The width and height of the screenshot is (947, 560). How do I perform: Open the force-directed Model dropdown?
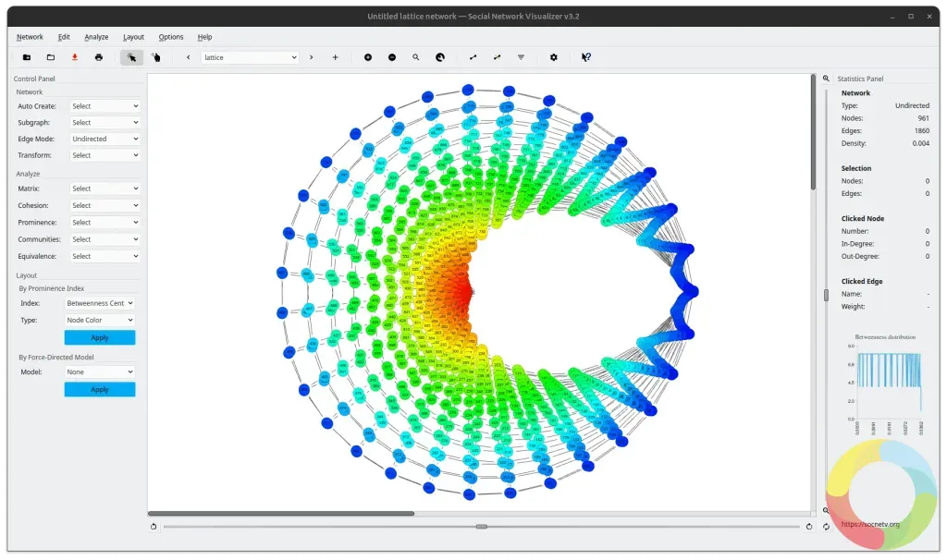(100, 372)
